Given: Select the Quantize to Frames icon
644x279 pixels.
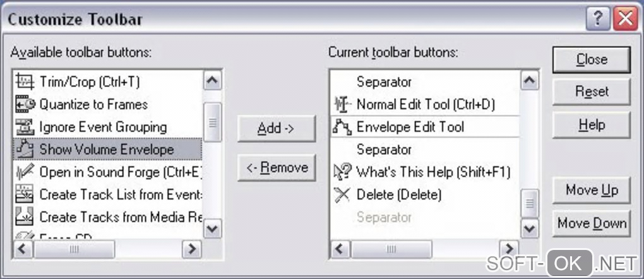Looking at the screenshot, I should (x=25, y=104).
